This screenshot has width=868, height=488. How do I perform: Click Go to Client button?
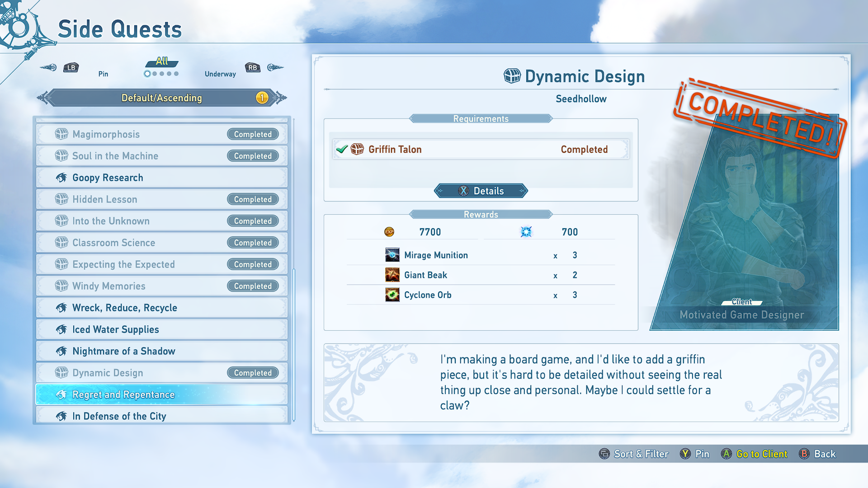761,454
